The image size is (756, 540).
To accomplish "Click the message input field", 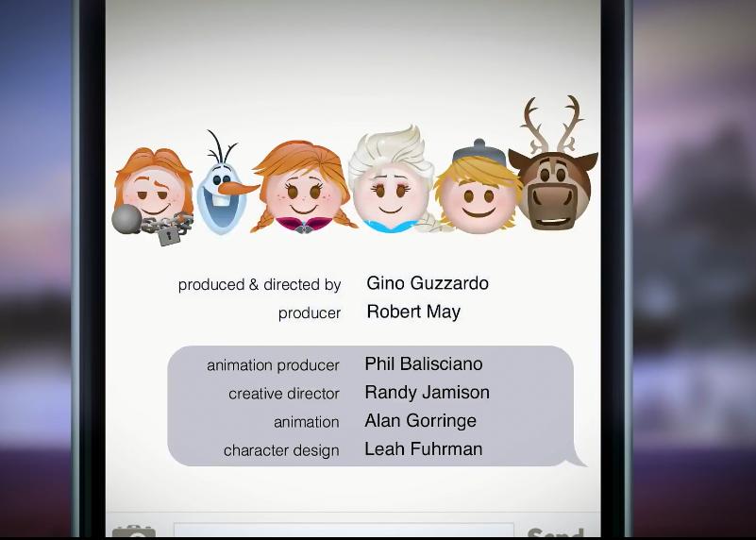I will (x=344, y=531).
